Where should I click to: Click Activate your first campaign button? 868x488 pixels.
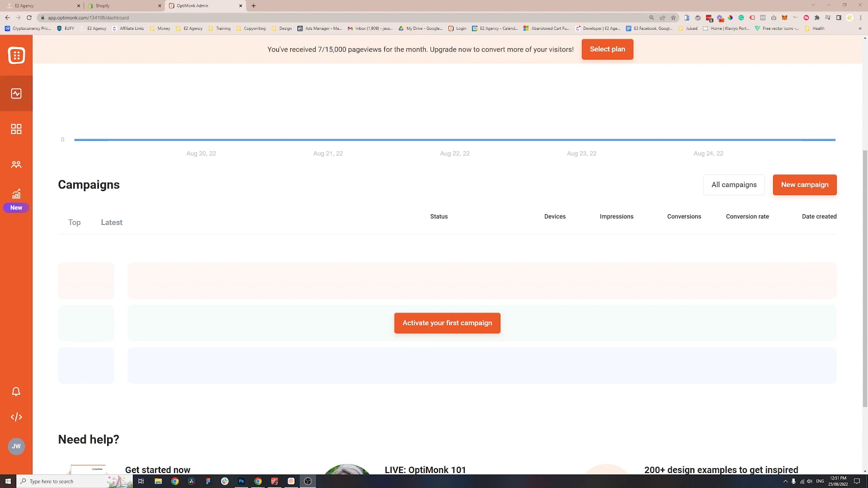pyautogui.click(x=447, y=323)
